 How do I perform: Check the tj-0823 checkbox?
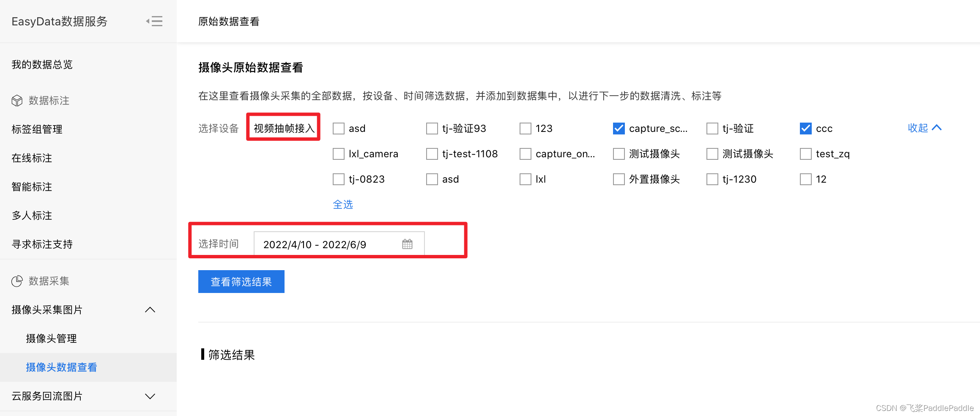coord(339,179)
